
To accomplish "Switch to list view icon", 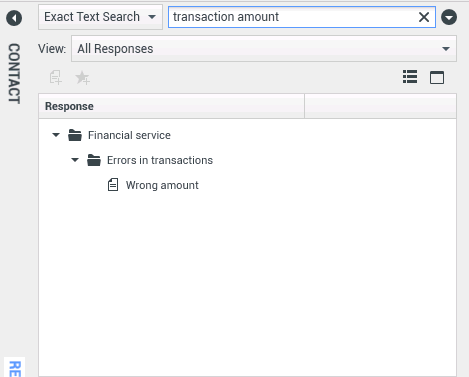I will (x=410, y=77).
